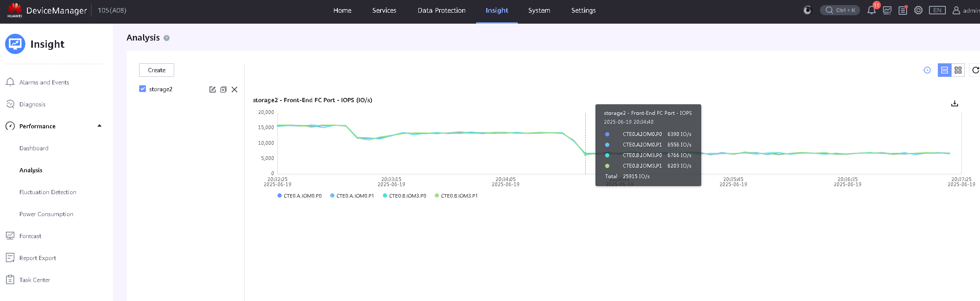This screenshot has width=980, height=301.
Task: Collapse the Performance menu arrow
Action: click(100, 126)
